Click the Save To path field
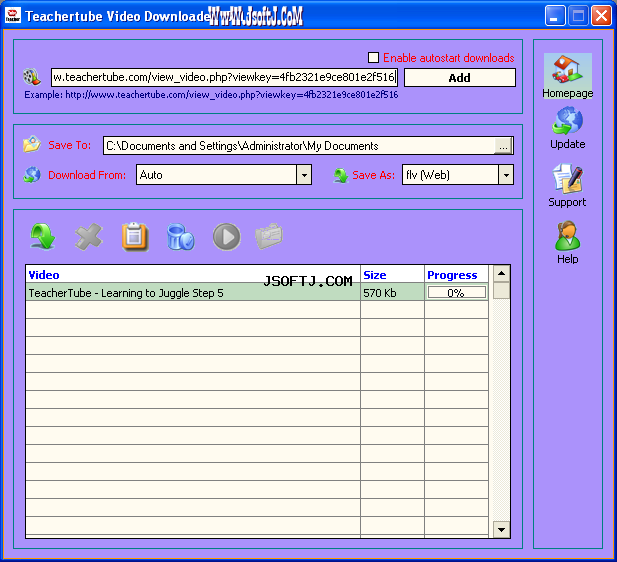The height and width of the screenshot is (562, 617). click(x=299, y=146)
